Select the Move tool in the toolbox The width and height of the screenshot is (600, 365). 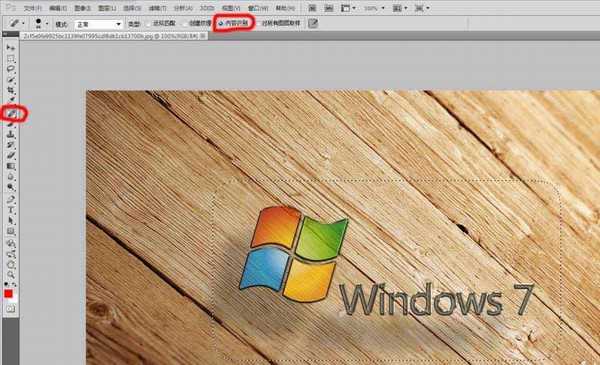(11, 48)
